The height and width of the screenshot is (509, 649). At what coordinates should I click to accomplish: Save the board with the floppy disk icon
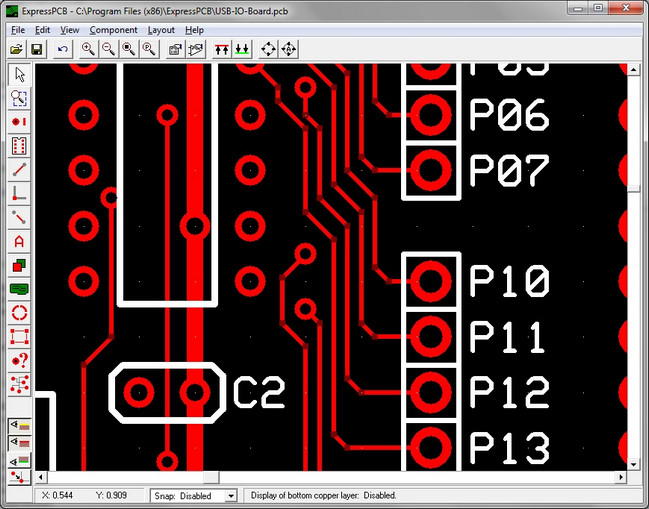38,49
